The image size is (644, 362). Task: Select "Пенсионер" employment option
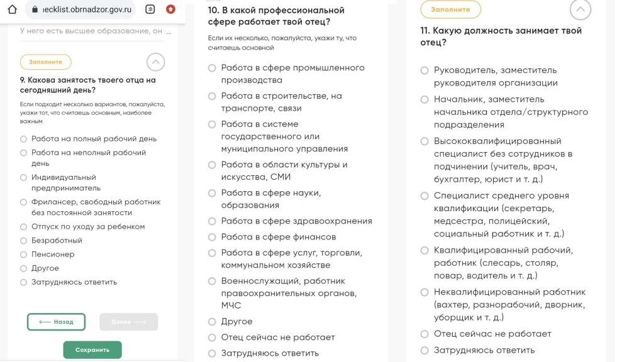click(24, 255)
